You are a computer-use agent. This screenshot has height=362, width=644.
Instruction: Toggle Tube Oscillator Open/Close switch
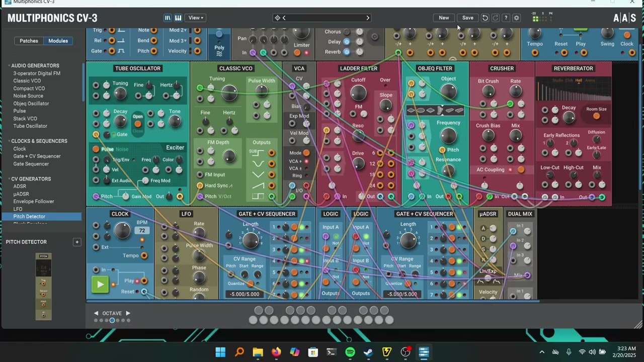tap(137, 124)
